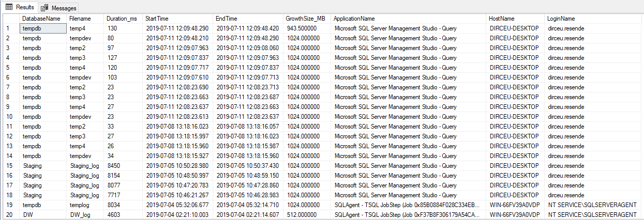Select row 20 row header
The width and height of the screenshot is (644, 220).
[10, 215]
